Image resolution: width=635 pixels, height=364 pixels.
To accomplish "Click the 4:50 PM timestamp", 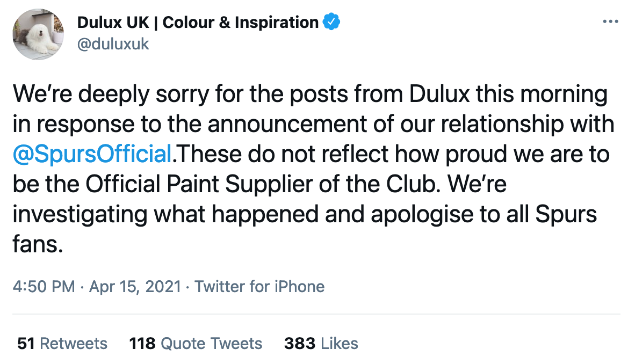I will [x=44, y=287].
